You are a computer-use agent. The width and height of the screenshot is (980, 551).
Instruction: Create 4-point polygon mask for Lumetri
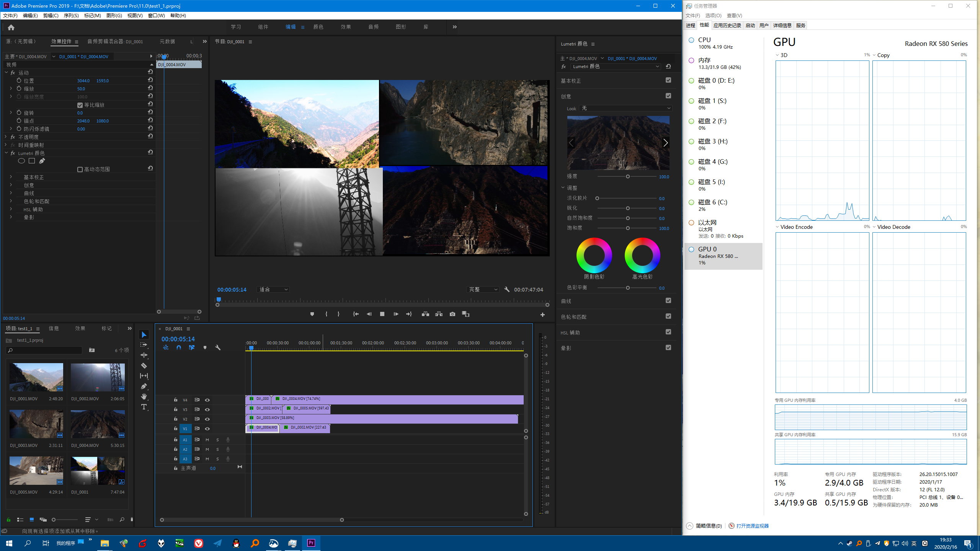click(x=32, y=161)
